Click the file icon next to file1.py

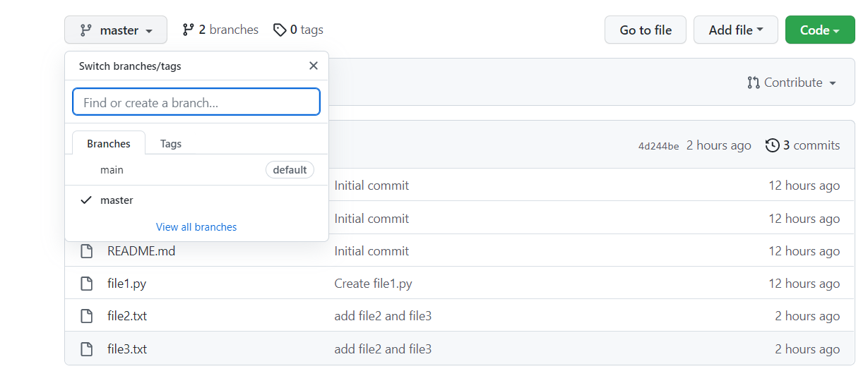86,284
